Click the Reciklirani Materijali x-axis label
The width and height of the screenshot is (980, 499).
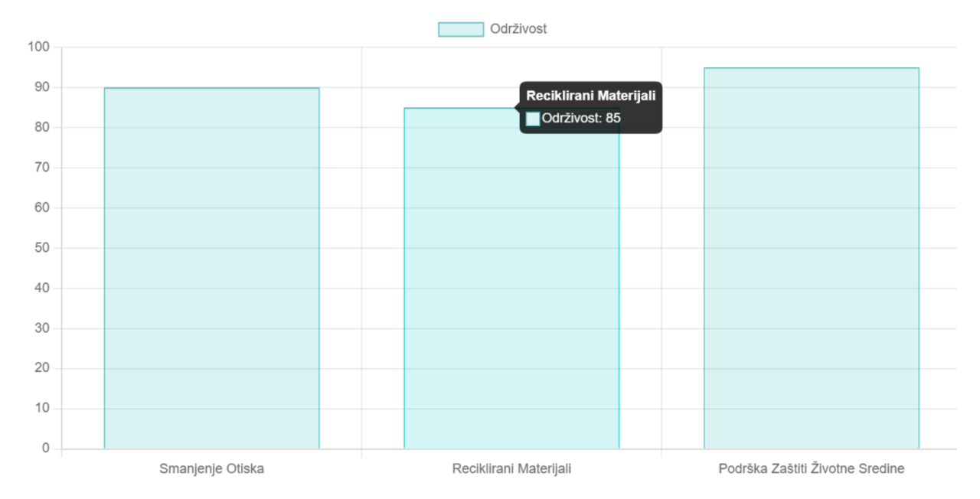(511, 468)
